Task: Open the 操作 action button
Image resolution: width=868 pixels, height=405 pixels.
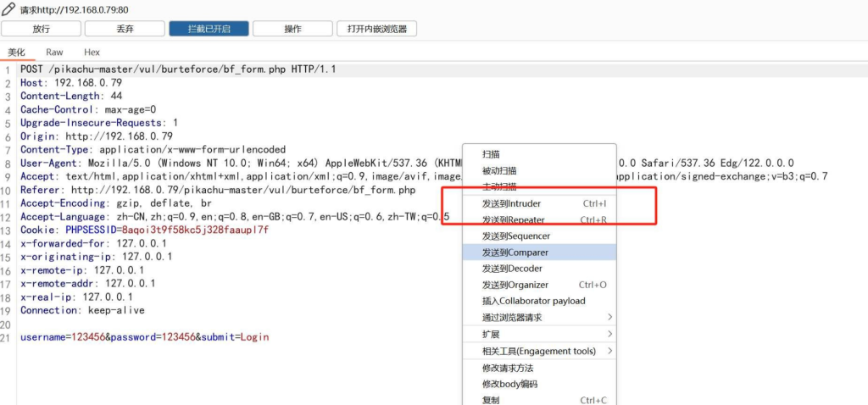Action: 292,29
